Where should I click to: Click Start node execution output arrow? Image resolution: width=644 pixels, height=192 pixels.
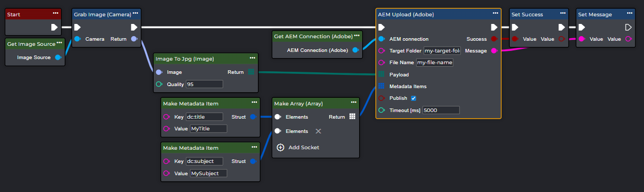tap(54, 27)
